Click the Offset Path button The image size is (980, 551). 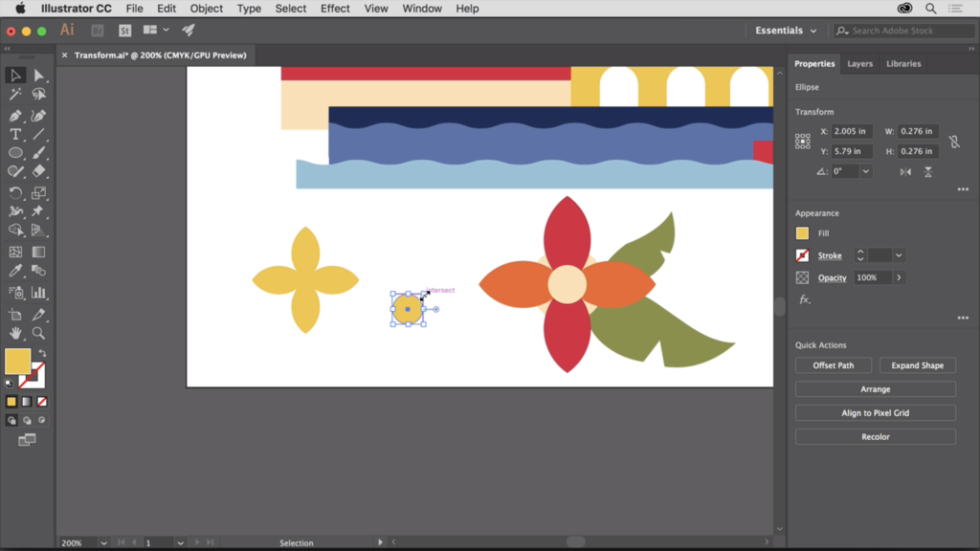pos(833,365)
